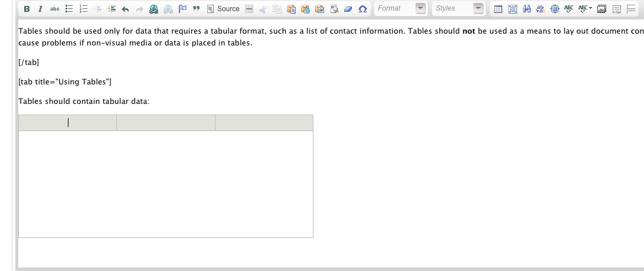Toggle bold formatting
This screenshot has height=271, width=644.
coord(27,9)
